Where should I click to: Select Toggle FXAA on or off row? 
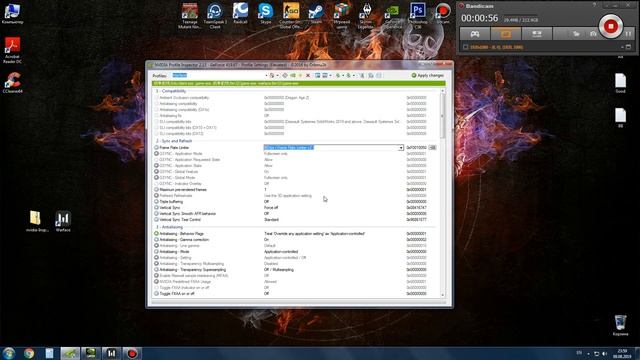click(x=295, y=293)
